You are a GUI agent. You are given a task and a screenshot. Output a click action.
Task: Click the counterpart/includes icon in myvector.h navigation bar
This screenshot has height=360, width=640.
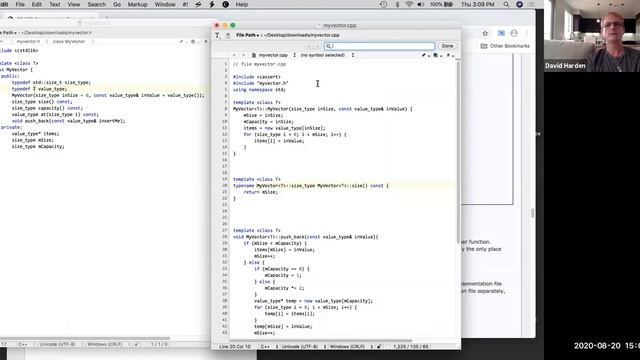pos(194,42)
